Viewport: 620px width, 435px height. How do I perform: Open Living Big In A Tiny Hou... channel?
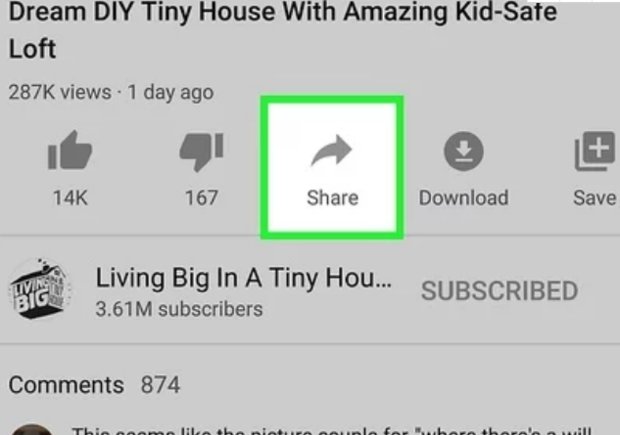coord(244,278)
